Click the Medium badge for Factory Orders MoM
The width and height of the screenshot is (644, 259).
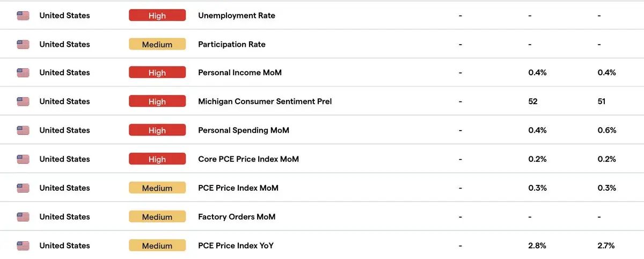coord(157,217)
